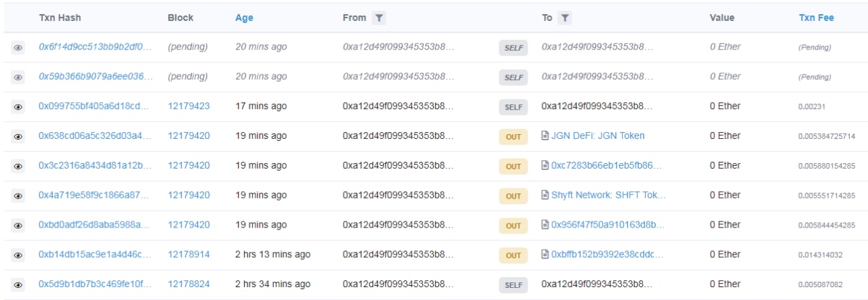Open the Shyft Network: SHFT Token contract

click(609, 195)
